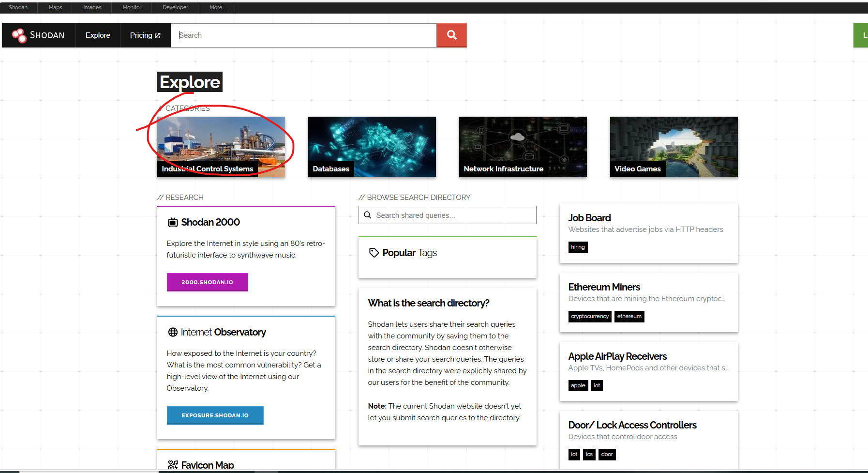Click the 2000.SHODAN.IO button
Image resolution: width=868 pixels, height=473 pixels.
point(208,282)
